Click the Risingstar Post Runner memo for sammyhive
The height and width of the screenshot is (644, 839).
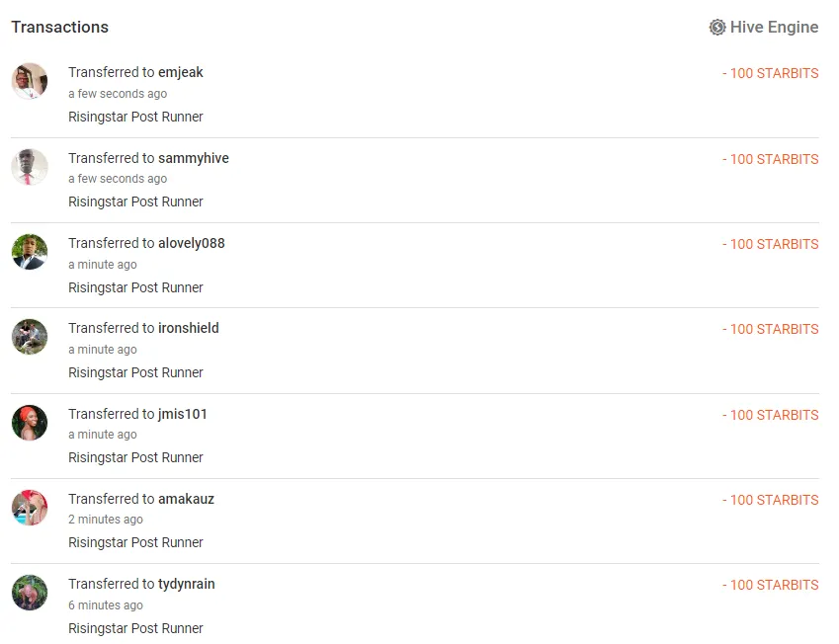click(135, 201)
